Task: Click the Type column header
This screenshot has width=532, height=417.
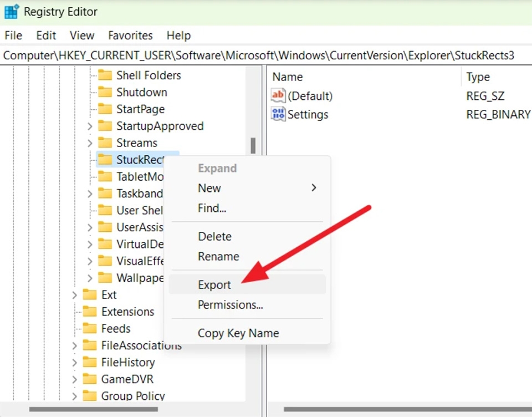Action: click(478, 77)
